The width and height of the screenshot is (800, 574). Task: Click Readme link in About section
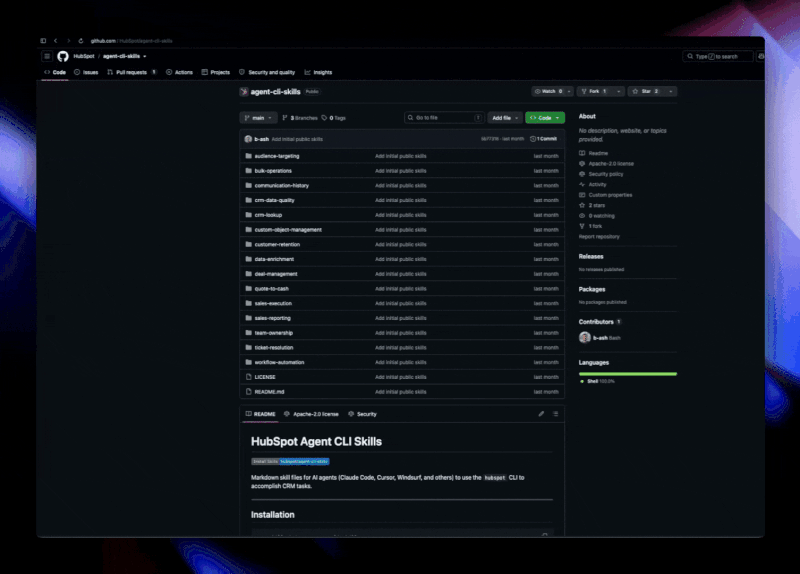point(598,153)
